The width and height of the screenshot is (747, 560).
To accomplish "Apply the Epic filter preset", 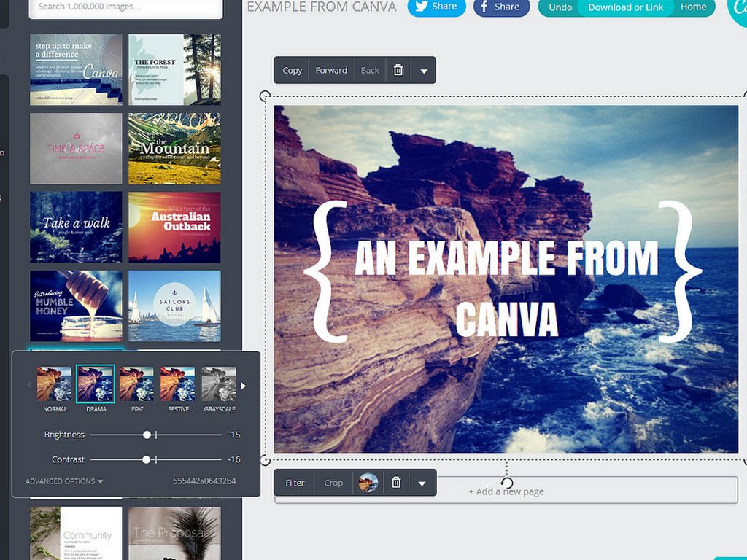I will point(136,384).
